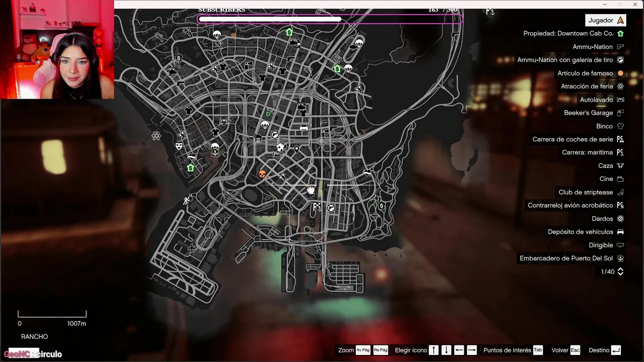Select the car wash blip below the safehouse
This screenshot has height=362, width=644.
[x=277, y=155]
